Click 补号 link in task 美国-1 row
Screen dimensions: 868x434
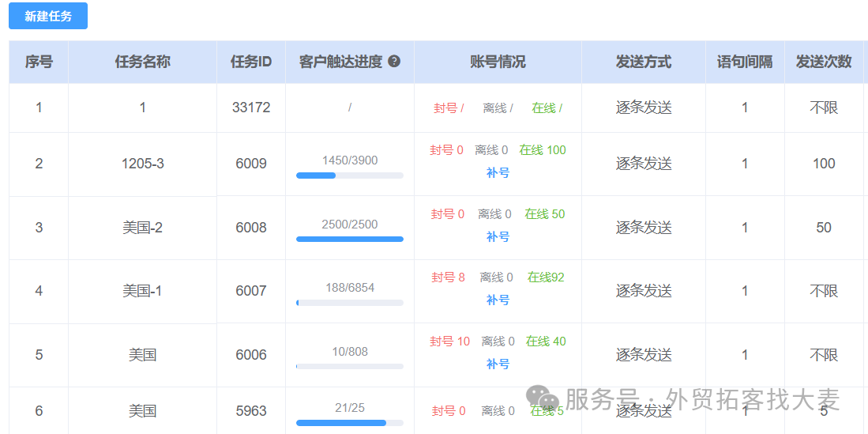pos(498,300)
